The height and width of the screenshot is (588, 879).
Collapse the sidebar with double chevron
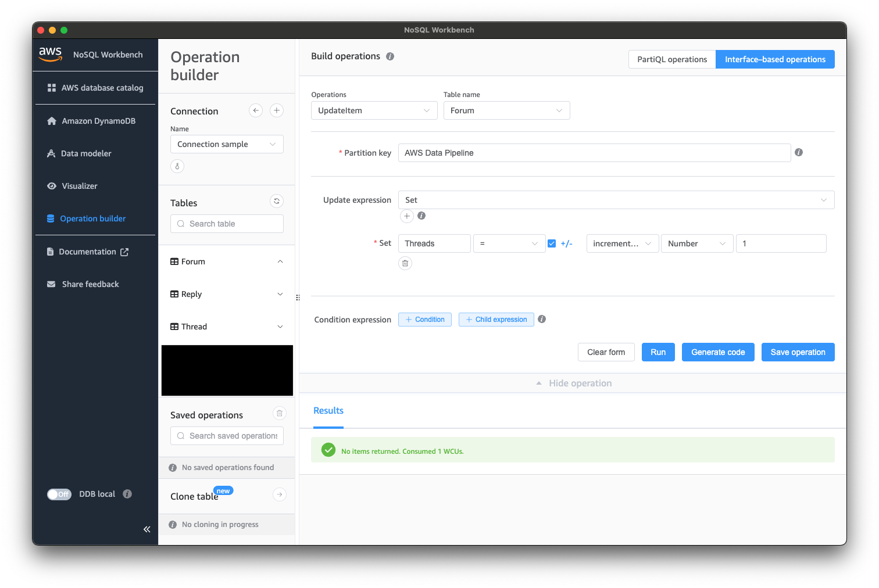146,529
